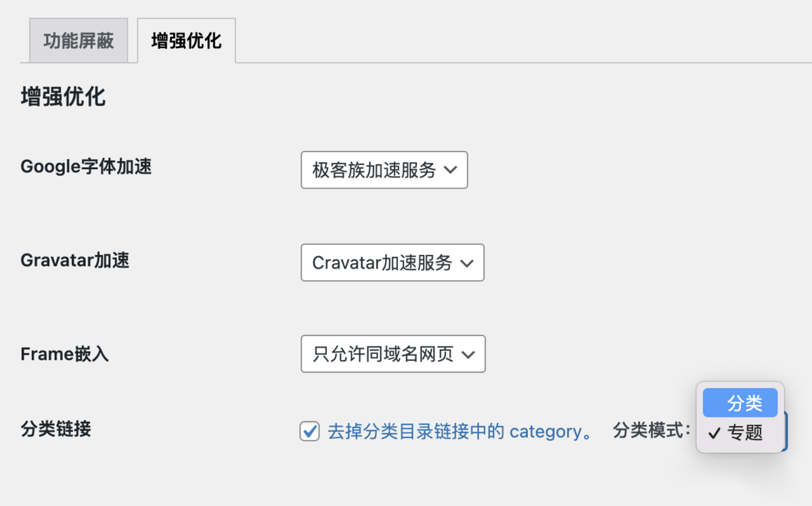812x506 pixels.
Task: Click the chevron arrow on Google字体加速 select
Action: pyautogui.click(x=451, y=170)
